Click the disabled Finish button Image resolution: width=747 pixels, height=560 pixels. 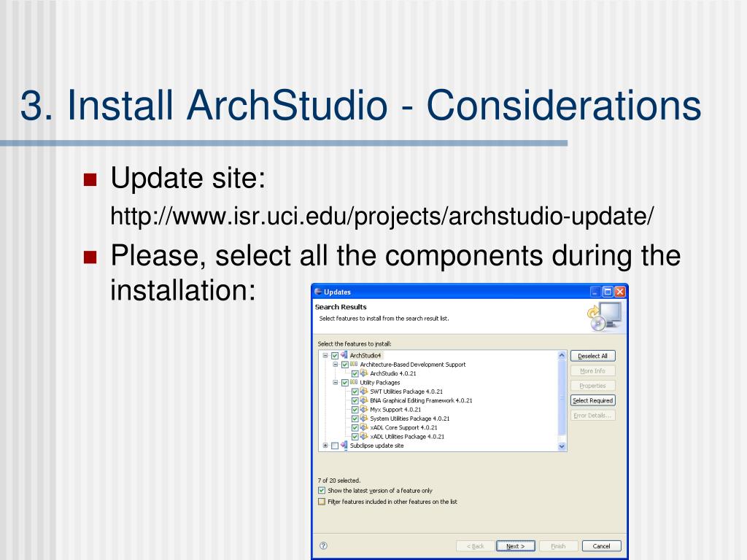(x=558, y=546)
